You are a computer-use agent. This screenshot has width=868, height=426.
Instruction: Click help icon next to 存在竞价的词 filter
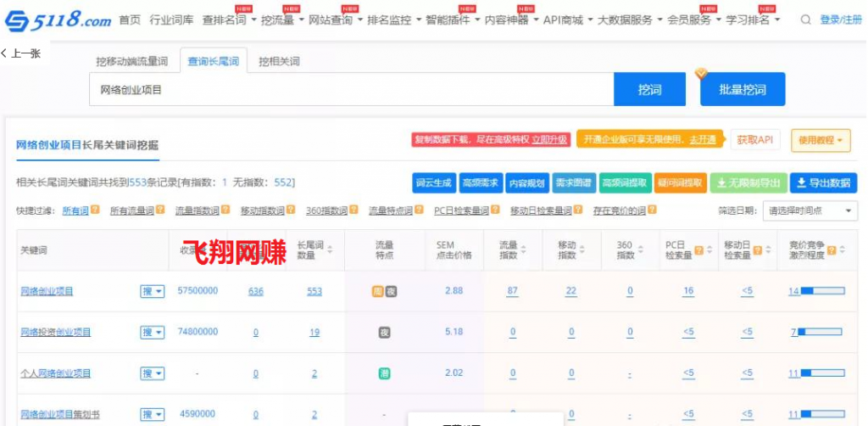click(x=652, y=210)
